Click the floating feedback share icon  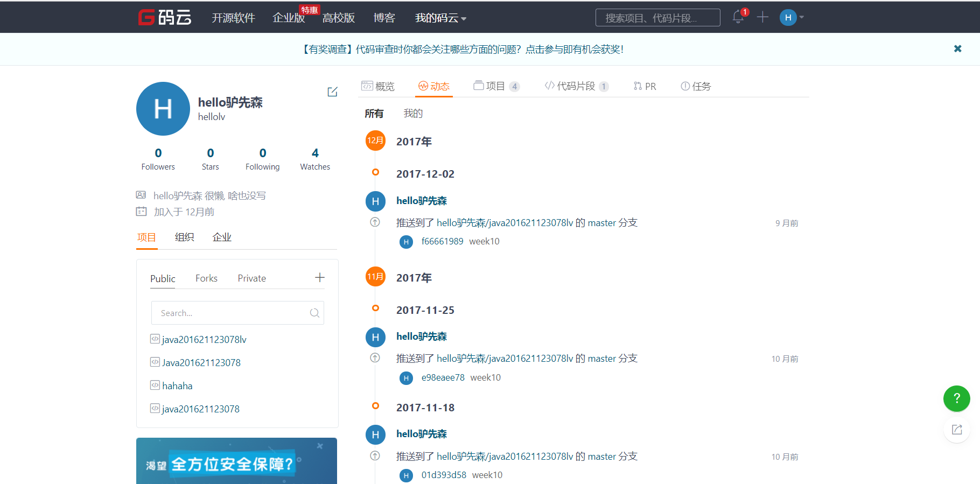coord(957,430)
